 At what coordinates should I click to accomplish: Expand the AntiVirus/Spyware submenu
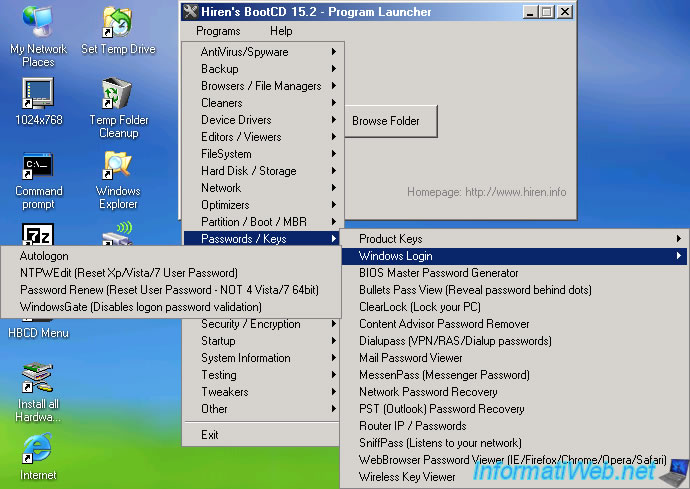(x=262, y=52)
